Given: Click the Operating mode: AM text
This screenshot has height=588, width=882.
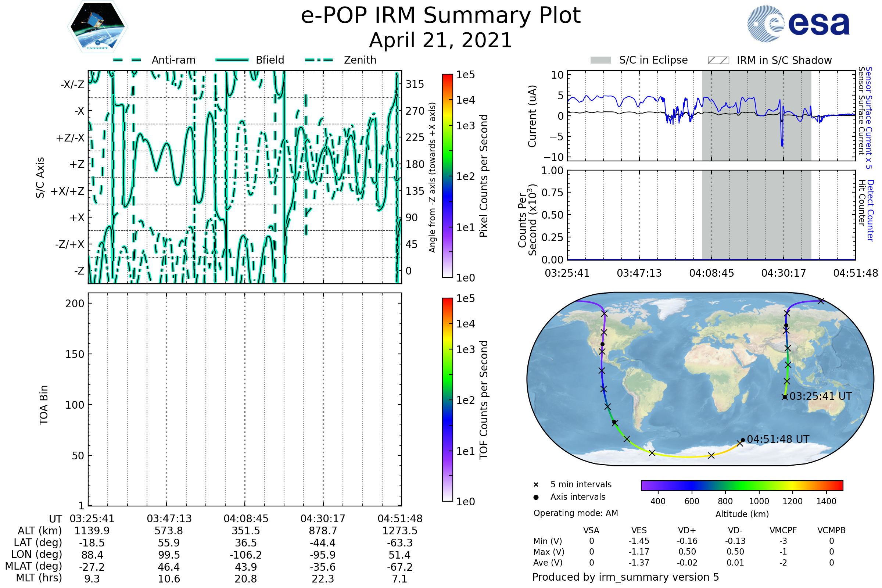Looking at the screenshot, I should 576,513.
